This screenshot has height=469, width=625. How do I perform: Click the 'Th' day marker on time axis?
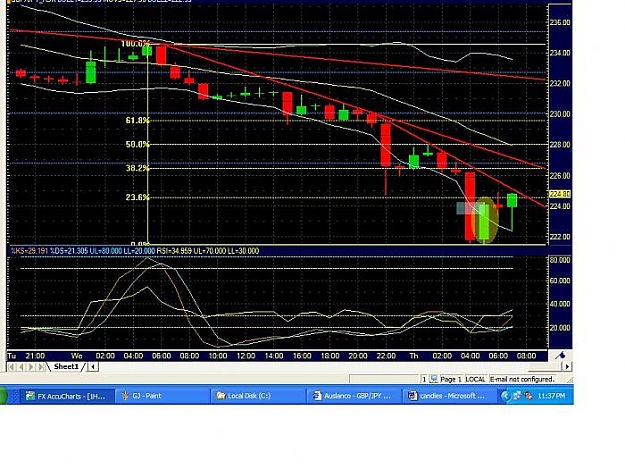[x=414, y=356]
